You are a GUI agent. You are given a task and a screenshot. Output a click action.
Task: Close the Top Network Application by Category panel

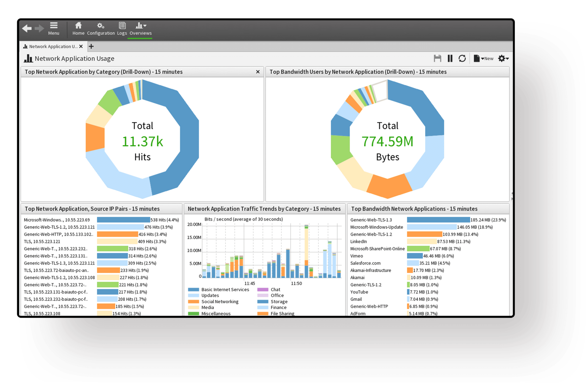(x=258, y=72)
